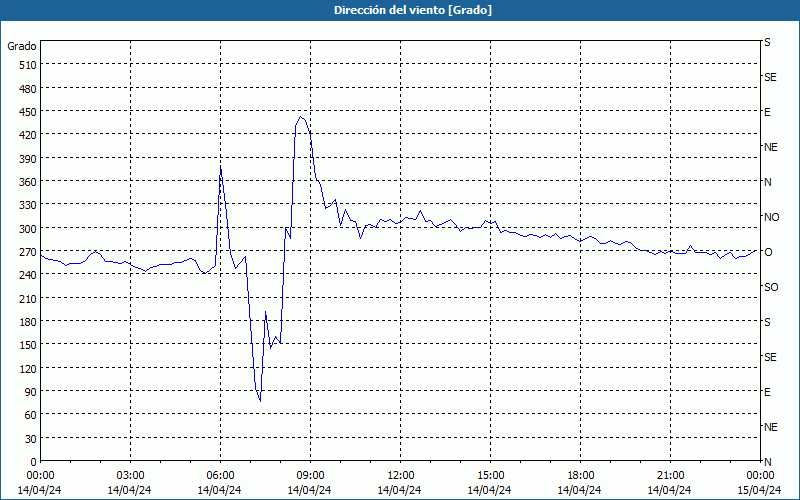
Task: Click the 'E' compass label level with 90
Action: tap(767, 392)
